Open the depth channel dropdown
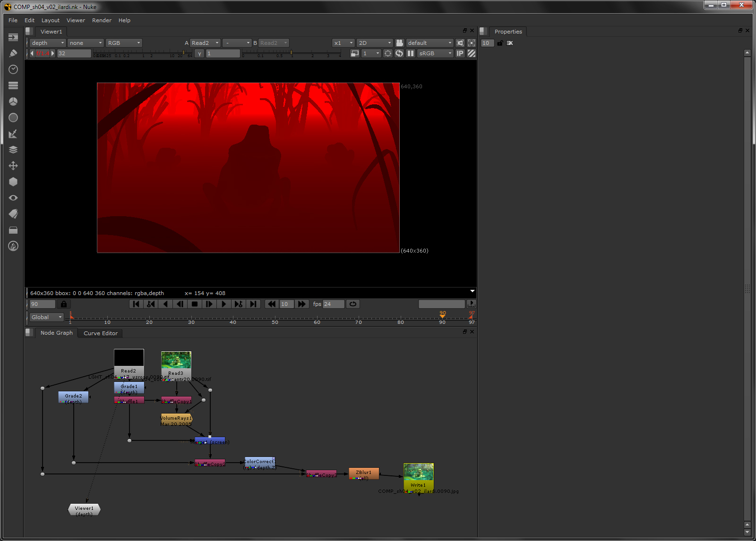 pyautogui.click(x=47, y=42)
